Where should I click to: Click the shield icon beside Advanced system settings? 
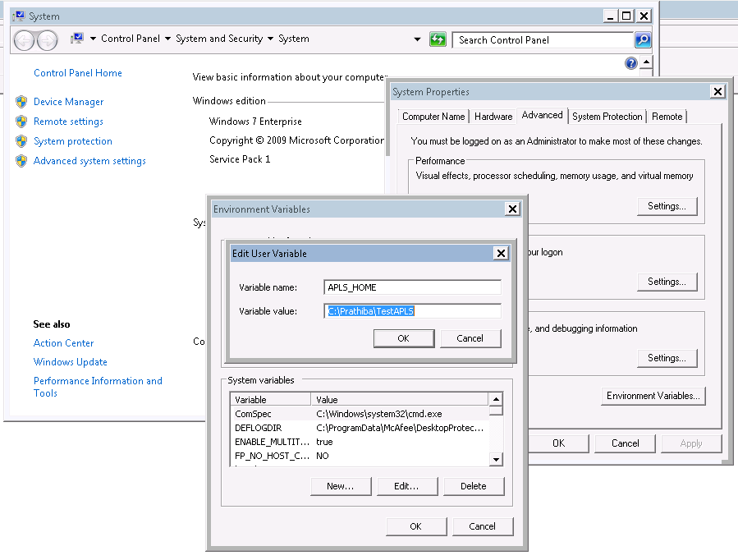click(x=21, y=161)
